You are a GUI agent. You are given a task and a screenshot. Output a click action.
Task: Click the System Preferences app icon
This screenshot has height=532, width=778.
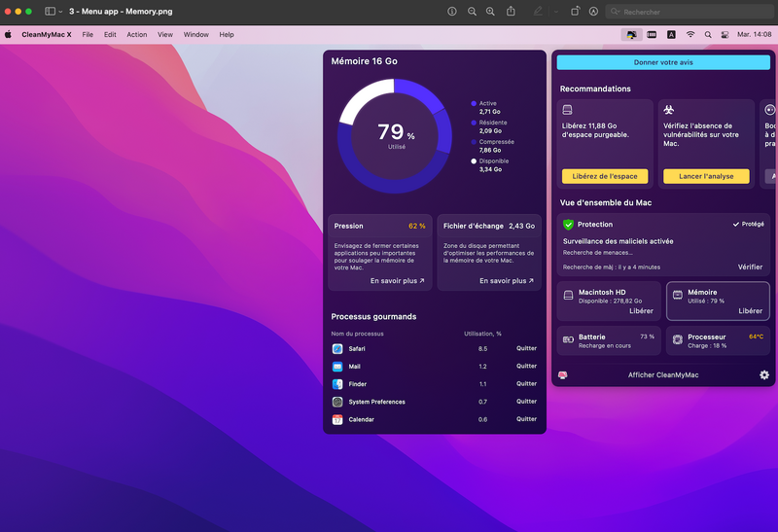point(337,402)
